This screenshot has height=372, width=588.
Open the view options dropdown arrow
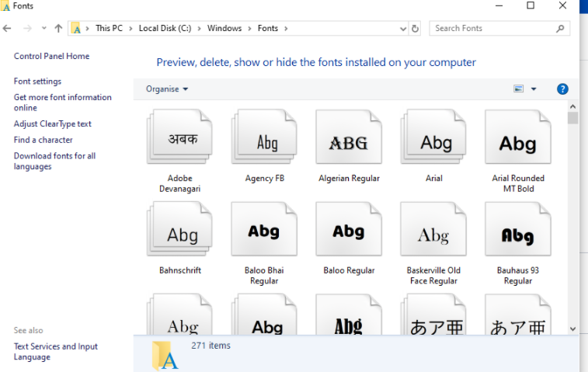(534, 89)
